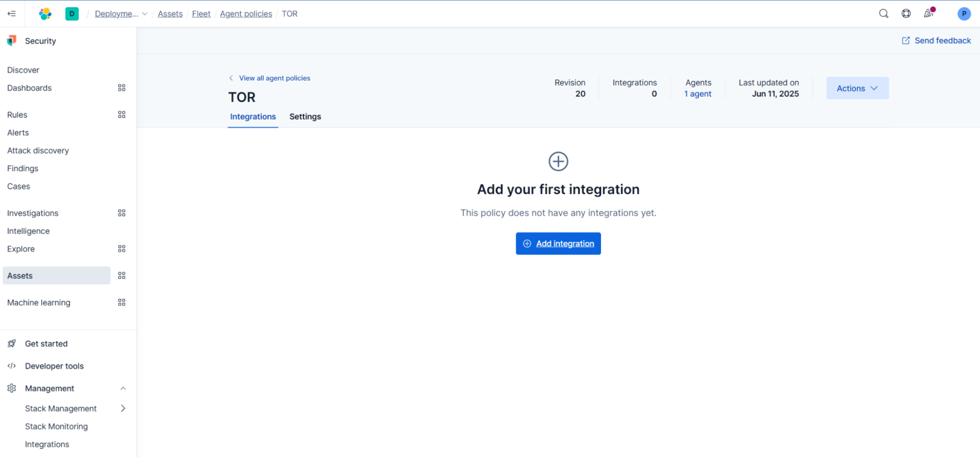The height and width of the screenshot is (458, 980).
Task: Click the Elastic logo icon
Action: (x=45, y=14)
